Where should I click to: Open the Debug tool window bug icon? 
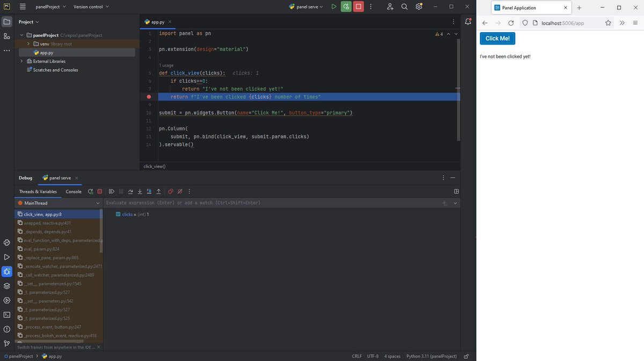pyautogui.click(x=7, y=271)
